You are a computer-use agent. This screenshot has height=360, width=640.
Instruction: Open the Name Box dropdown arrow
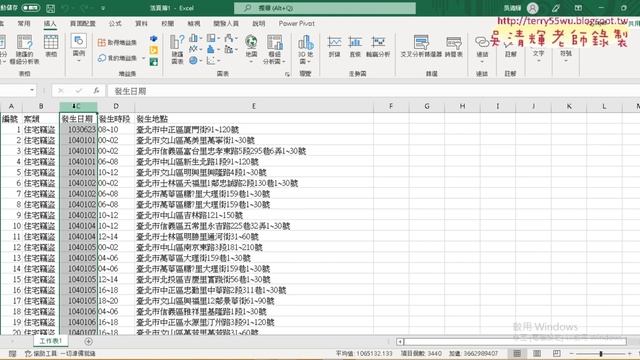pyautogui.click(x=32, y=90)
